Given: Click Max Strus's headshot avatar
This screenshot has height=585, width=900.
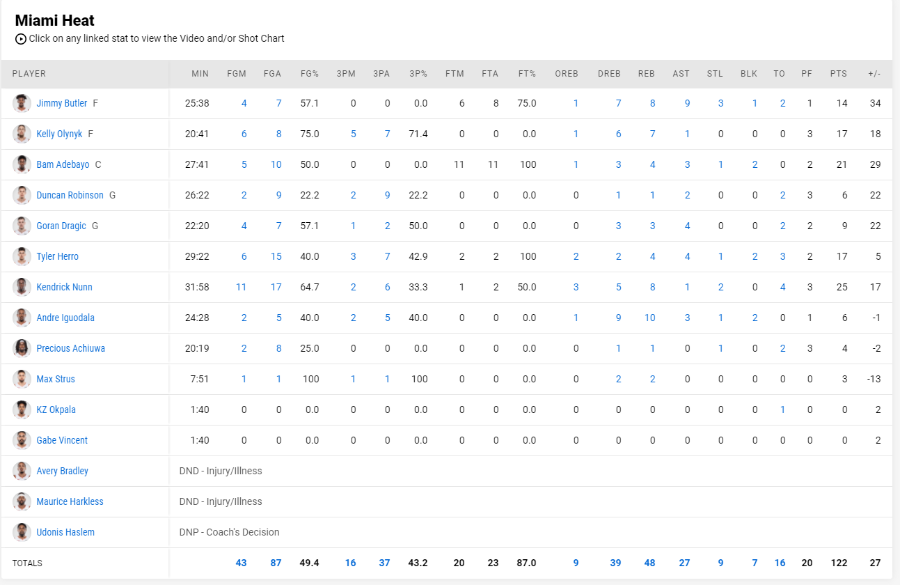Looking at the screenshot, I should coord(22,379).
